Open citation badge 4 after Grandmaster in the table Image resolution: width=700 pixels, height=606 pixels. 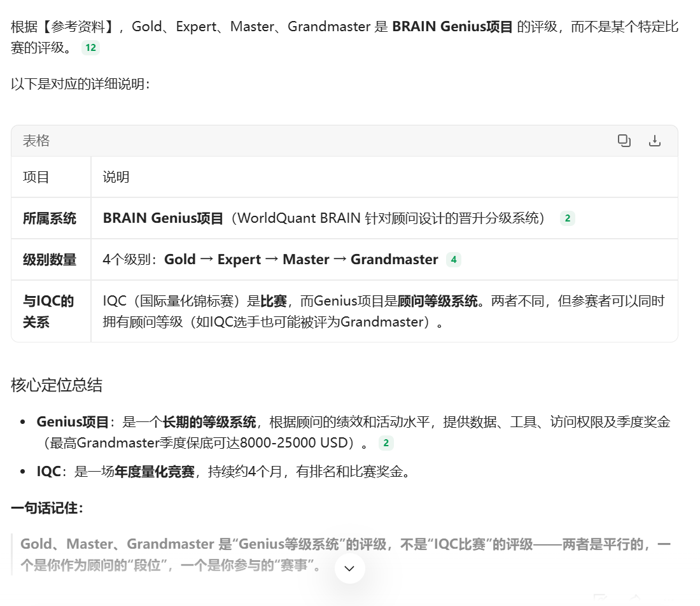point(454,260)
